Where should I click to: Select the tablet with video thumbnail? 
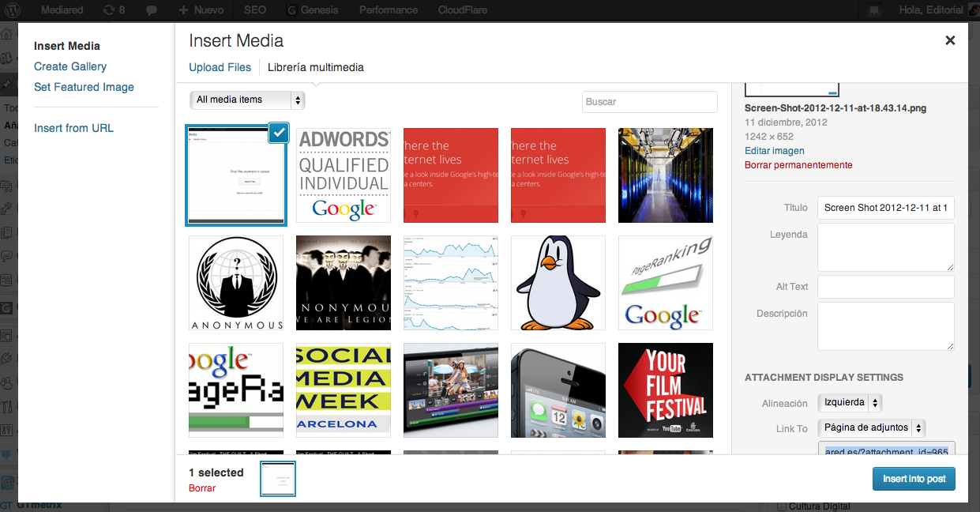(x=451, y=390)
